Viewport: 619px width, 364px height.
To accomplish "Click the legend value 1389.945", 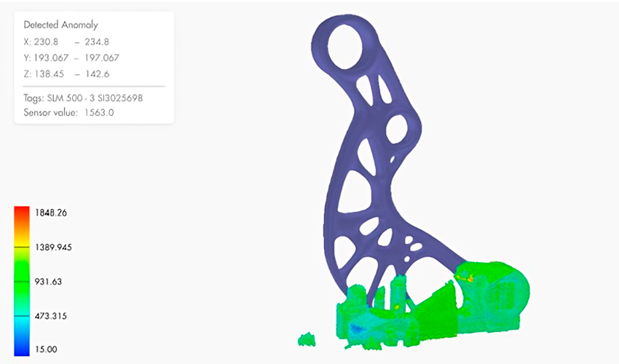I will tap(53, 247).
